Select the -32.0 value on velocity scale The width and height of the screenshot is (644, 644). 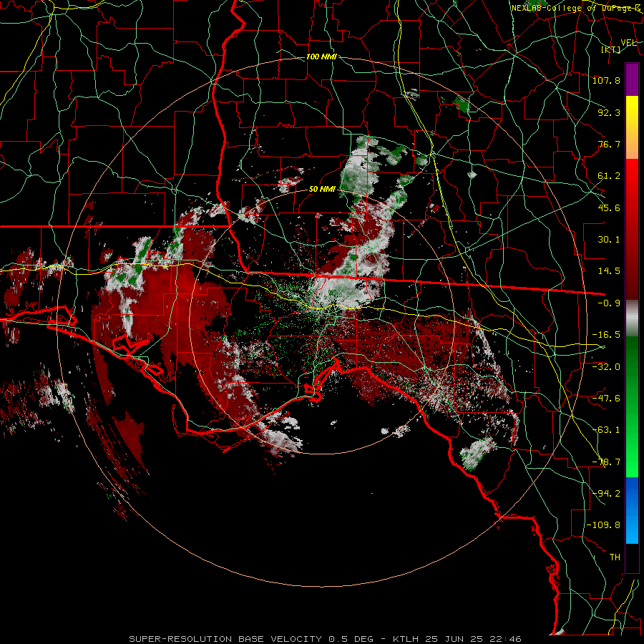(606, 367)
